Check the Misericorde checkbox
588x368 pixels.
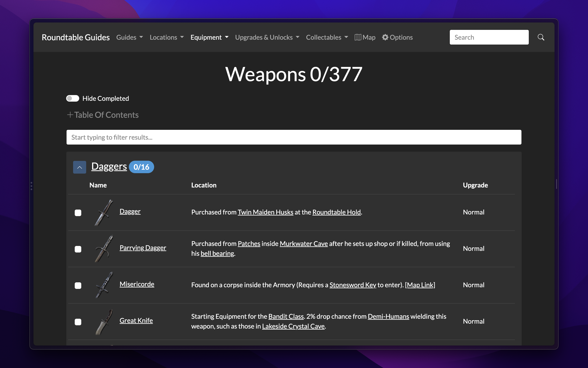click(78, 285)
